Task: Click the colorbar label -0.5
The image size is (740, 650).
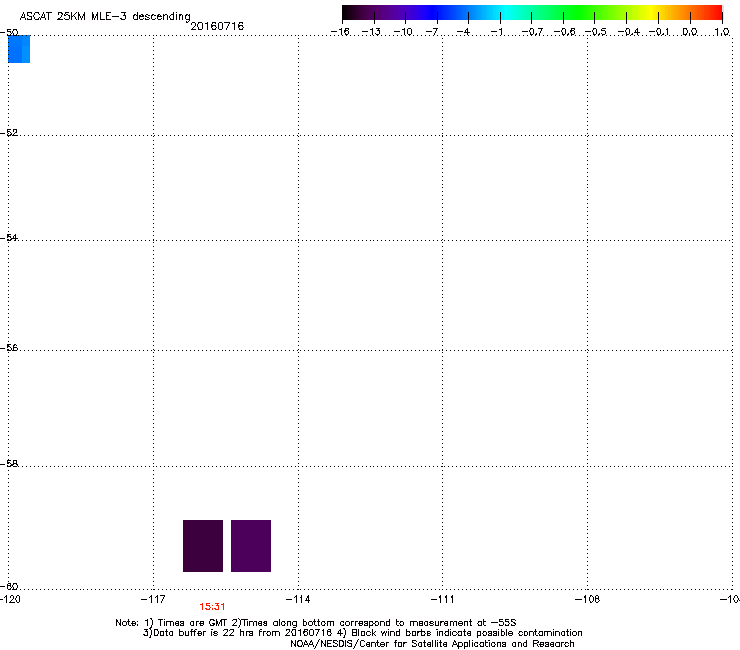Action: 596,32
